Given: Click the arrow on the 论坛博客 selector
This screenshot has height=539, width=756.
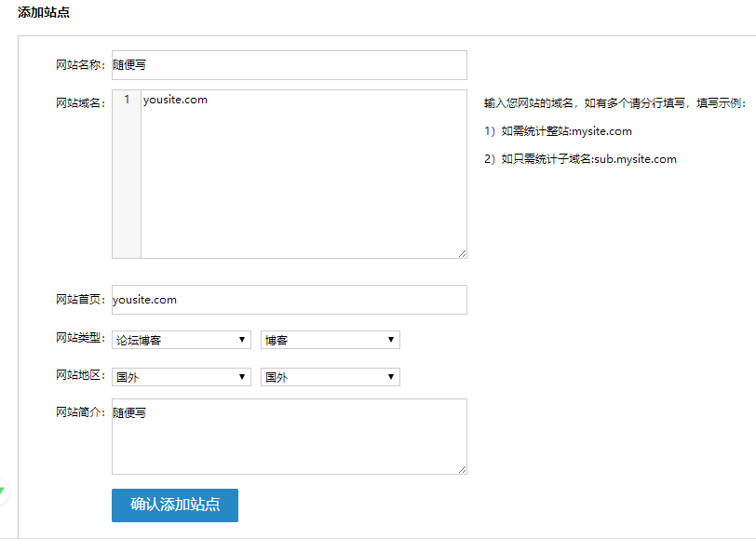Looking at the screenshot, I should click(243, 339).
